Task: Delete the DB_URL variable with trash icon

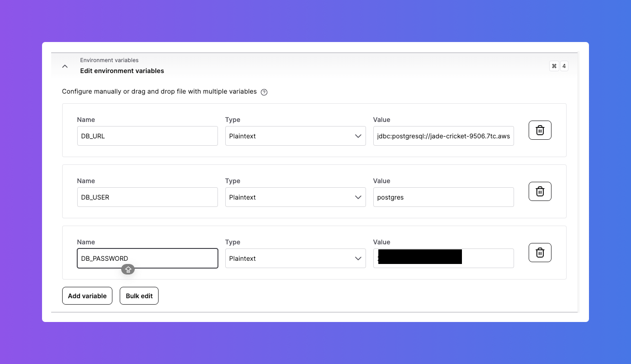Action: coord(540,130)
